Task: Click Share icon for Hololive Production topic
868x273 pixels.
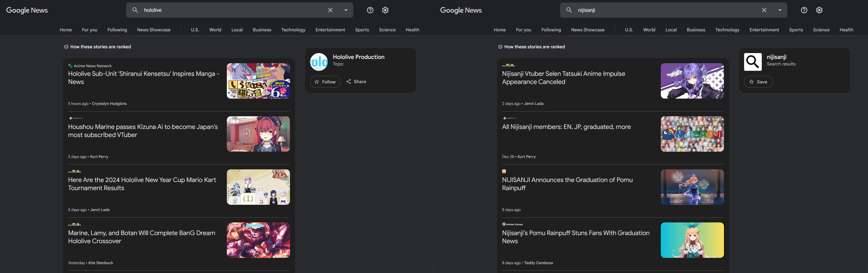Action: tap(349, 82)
